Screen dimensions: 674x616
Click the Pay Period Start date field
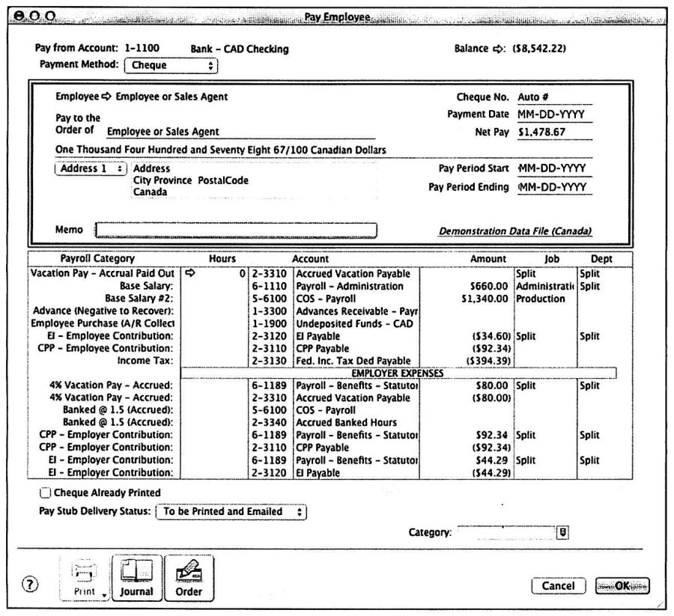(554, 168)
